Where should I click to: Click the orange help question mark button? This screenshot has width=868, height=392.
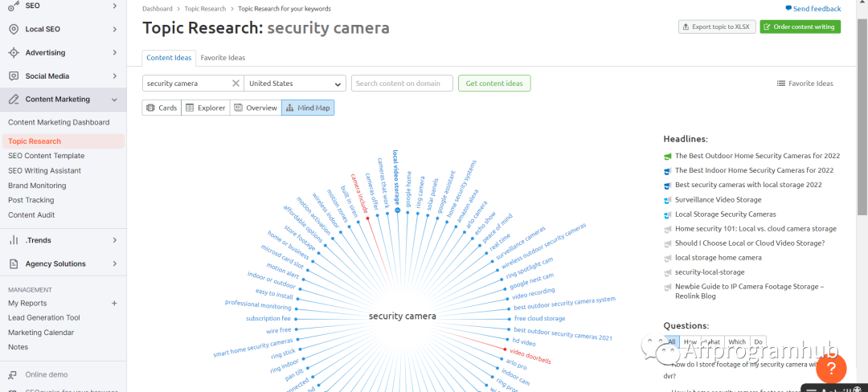831,368
